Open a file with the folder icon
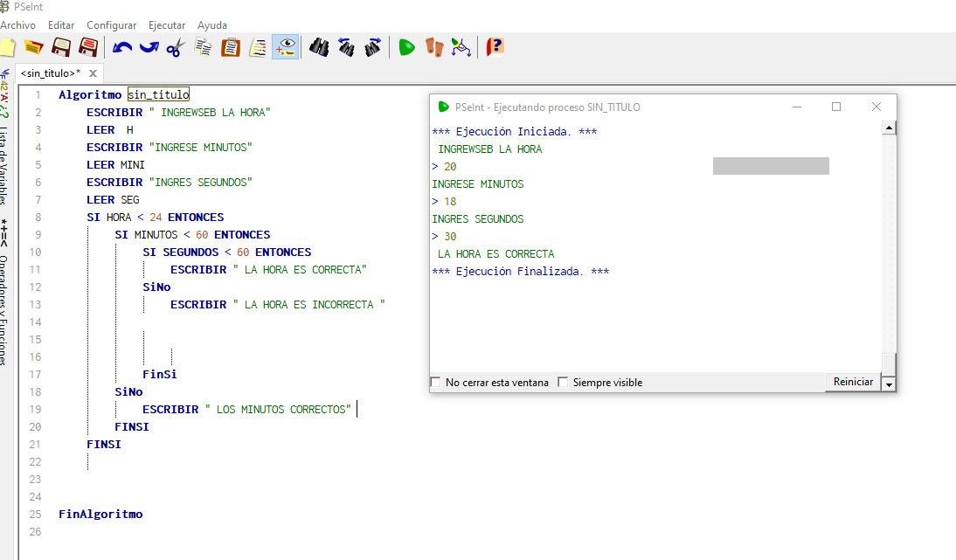 (x=33, y=47)
